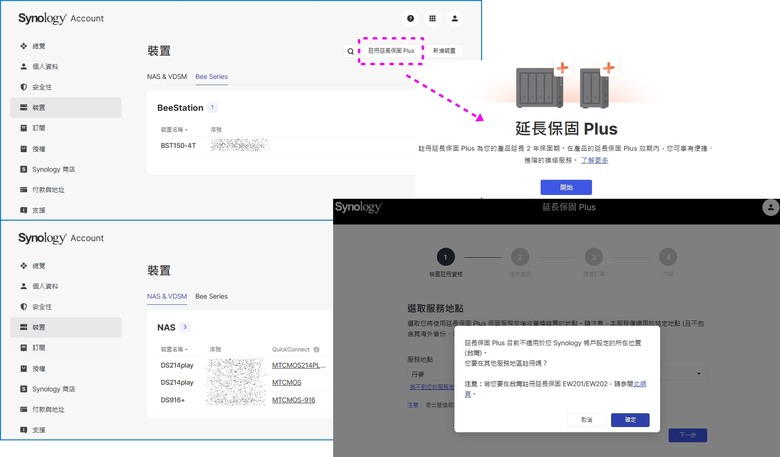This screenshot has width=780, height=457.
Task: Open 總覽 overview icon in the BeeStation page sidebar
Action: click(23, 46)
